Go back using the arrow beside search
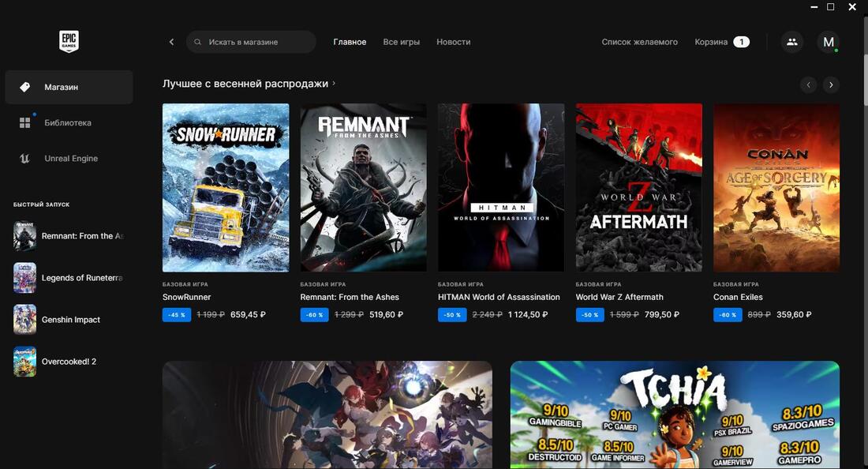This screenshot has width=868, height=469. (x=171, y=42)
